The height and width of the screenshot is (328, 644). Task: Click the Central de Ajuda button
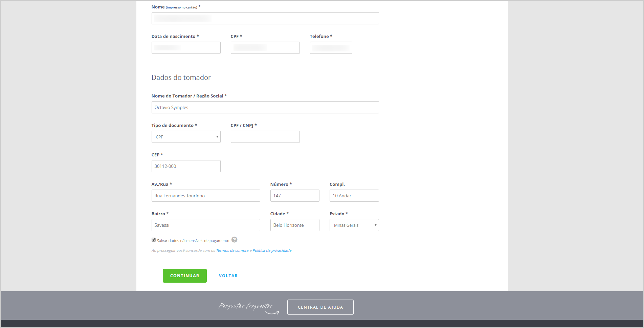[320, 307]
